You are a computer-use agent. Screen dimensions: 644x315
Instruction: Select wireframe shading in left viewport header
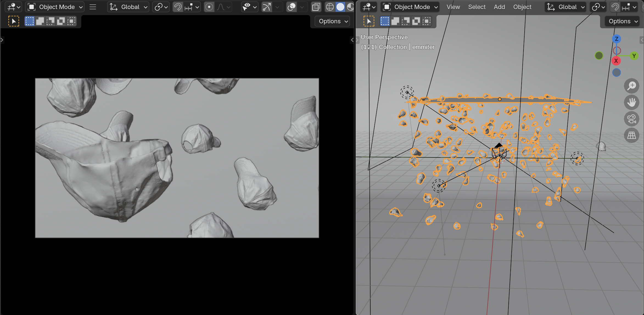coord(330,7)
